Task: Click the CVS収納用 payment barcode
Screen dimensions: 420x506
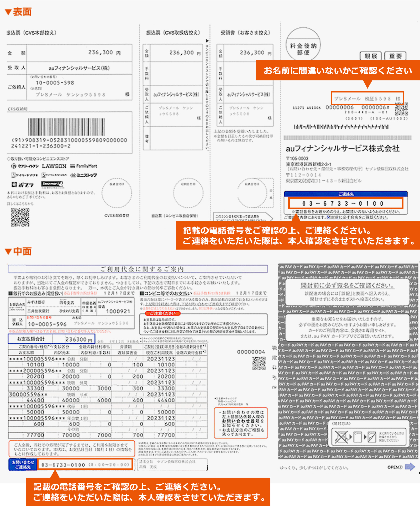Action: pyautogui.click(x=66, y=127)
